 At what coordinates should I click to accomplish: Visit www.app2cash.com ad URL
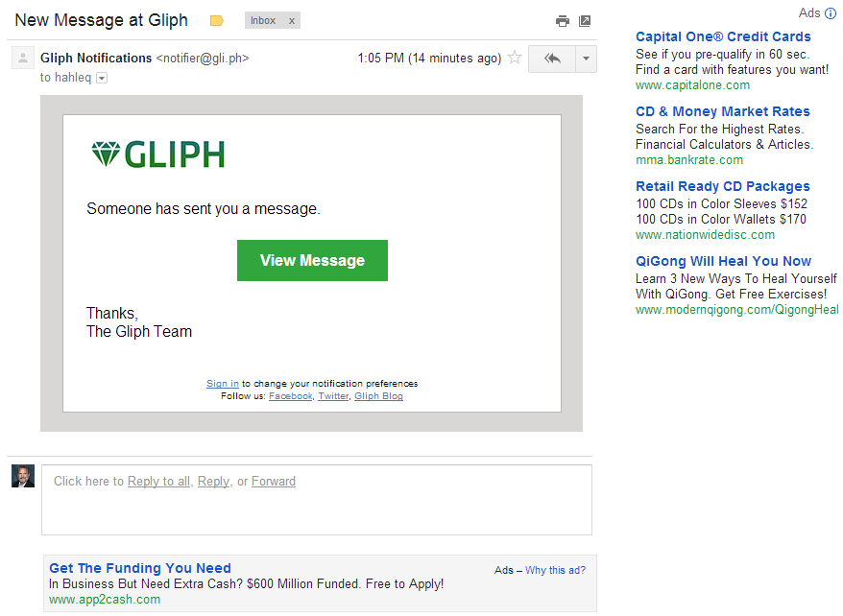click(105, 600)
